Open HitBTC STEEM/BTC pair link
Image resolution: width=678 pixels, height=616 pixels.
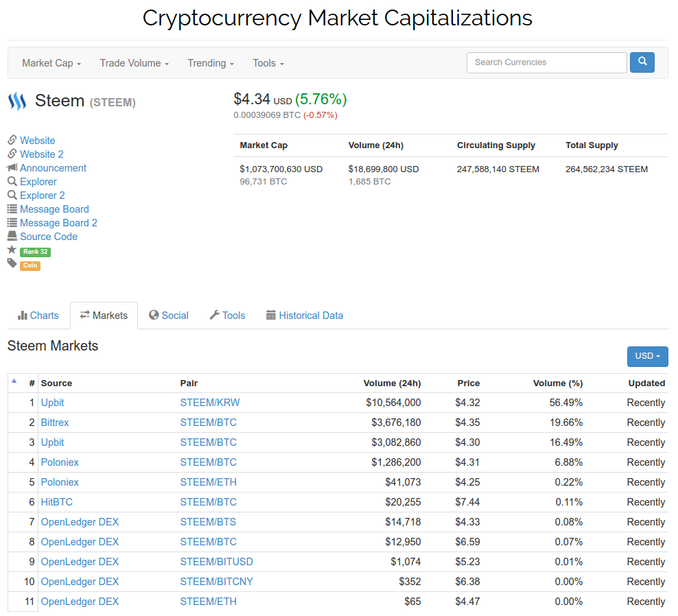[x=209, y=502]
